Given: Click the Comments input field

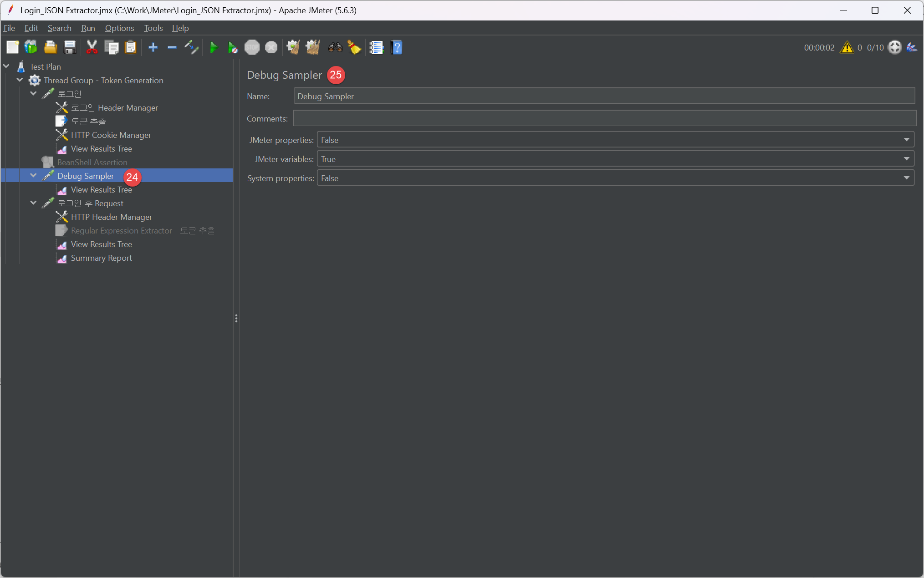Looking at the screenshot, I should click(604, 118).
